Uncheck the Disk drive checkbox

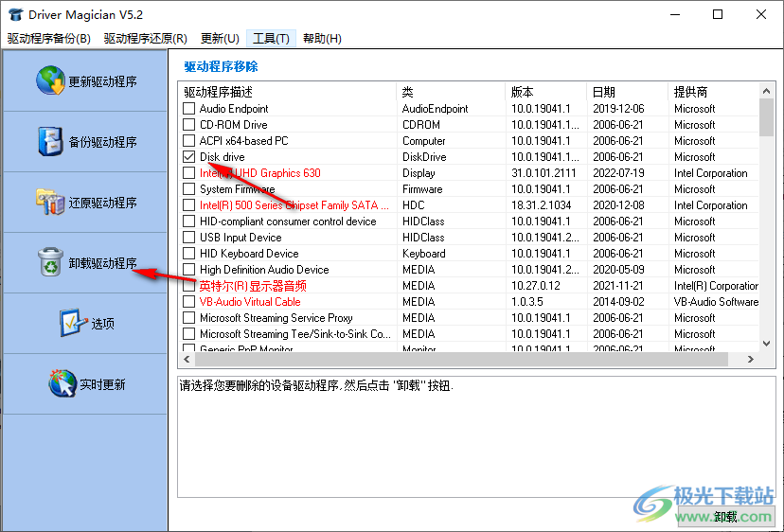(x=189, y=156)
